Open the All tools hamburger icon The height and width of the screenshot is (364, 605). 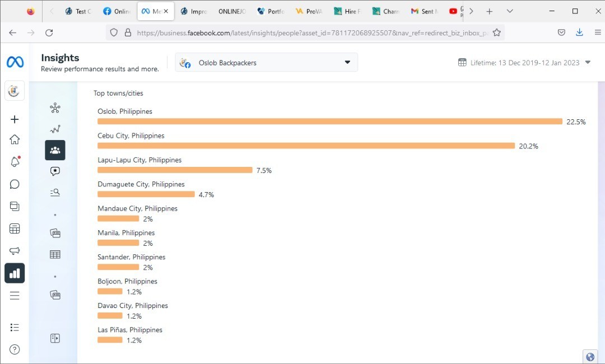15,296
